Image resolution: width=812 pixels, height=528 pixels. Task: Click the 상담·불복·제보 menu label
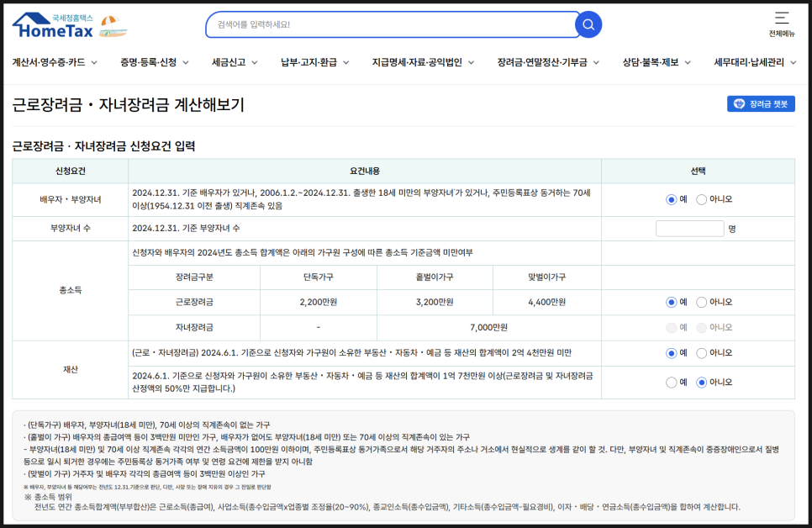(651, 62)
